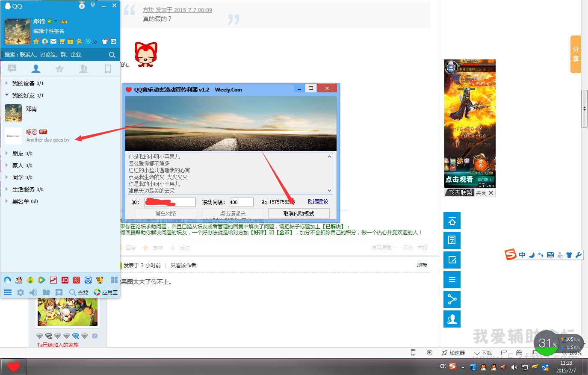588x375 pixels.
Task: Switch to the QQ groups tab
Action: click(x=84, y=69)
